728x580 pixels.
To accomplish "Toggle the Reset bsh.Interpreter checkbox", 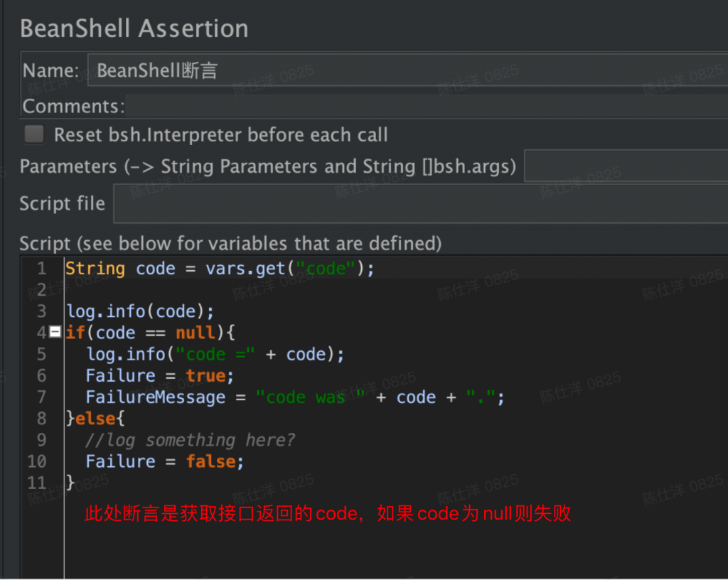I will point(33,134).
